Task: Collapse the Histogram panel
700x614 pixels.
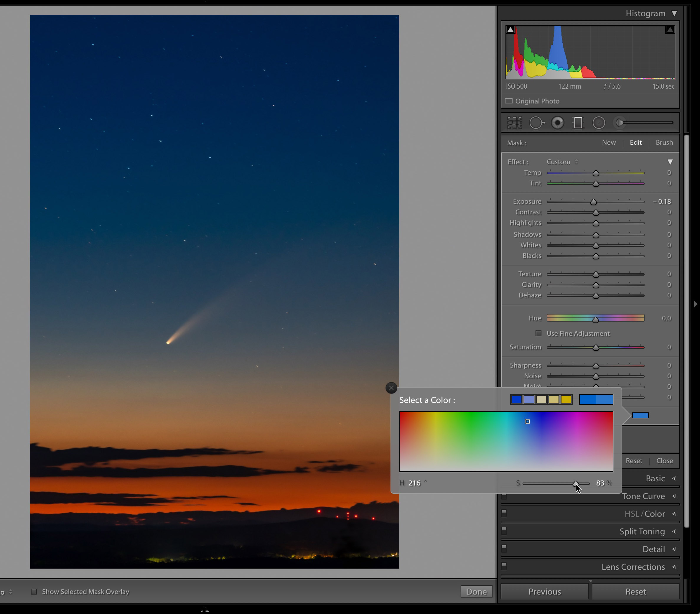Action: (x=675, y=13)
